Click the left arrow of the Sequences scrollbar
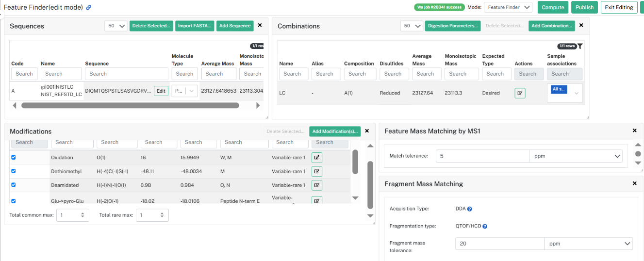The width and height of the screenshot is (644, 261). click(x=14, y=105)
